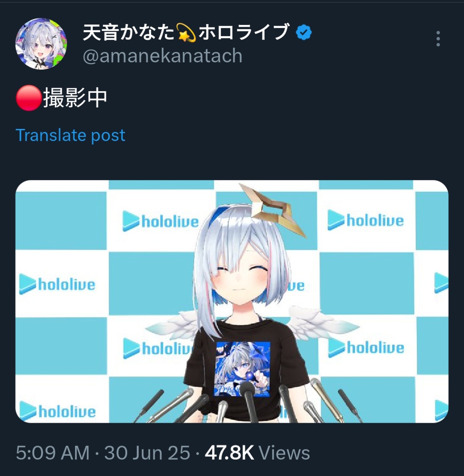Image resolution: width=464 pixels, height=476 pixels.
Task: Open the 47.8K Views count
Action: click(x=257, y=453)
